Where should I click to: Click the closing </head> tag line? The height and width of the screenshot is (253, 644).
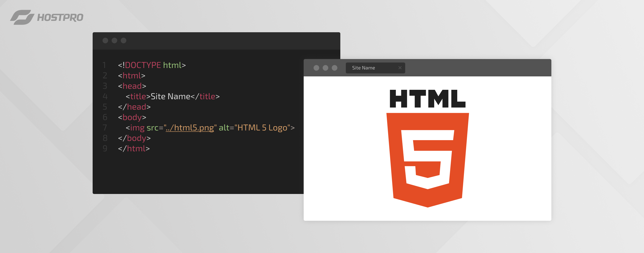coord(134,107)
